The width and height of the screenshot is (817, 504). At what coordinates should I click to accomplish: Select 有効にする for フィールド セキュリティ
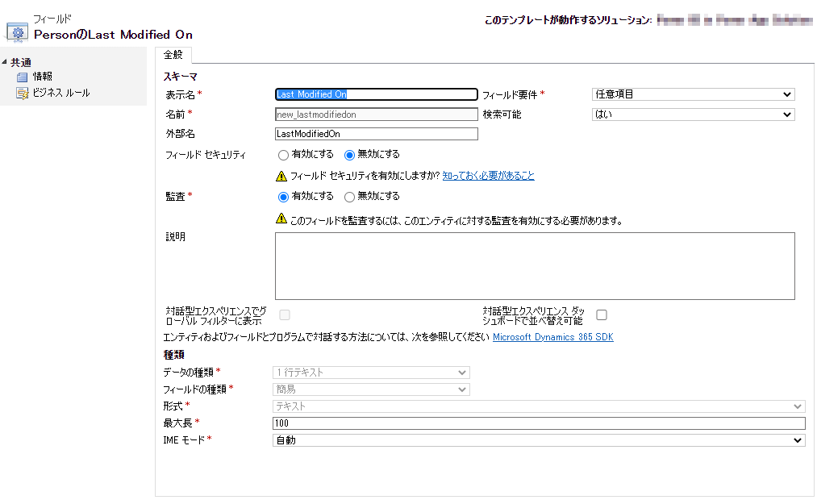[283, 155]
